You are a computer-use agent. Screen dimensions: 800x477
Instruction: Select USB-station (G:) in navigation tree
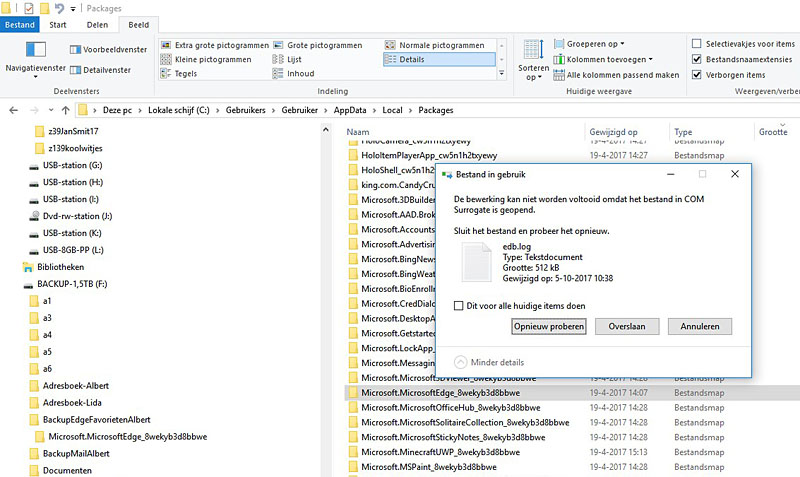coord(72,165)
